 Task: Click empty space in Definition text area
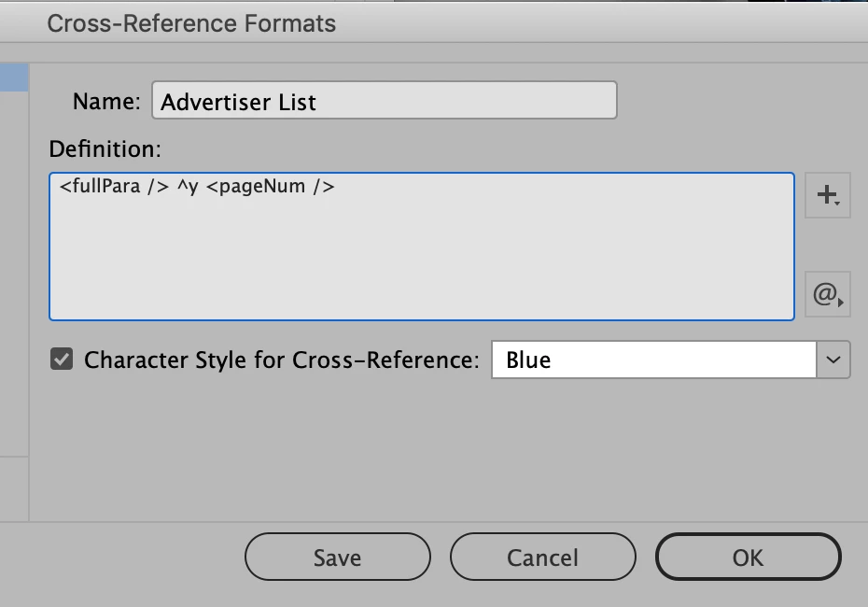tap(420, 261)
